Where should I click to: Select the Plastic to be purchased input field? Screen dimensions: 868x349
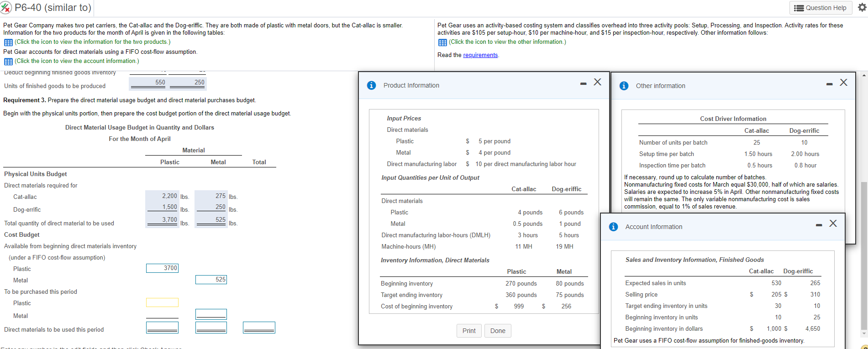click(x=162, y=302)
